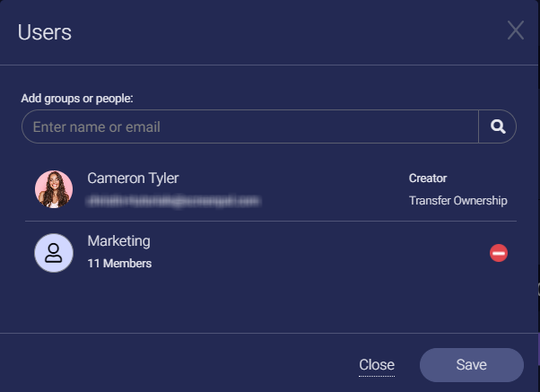
Task: Click the Creator role label
Action: click(x=428, y=179)
